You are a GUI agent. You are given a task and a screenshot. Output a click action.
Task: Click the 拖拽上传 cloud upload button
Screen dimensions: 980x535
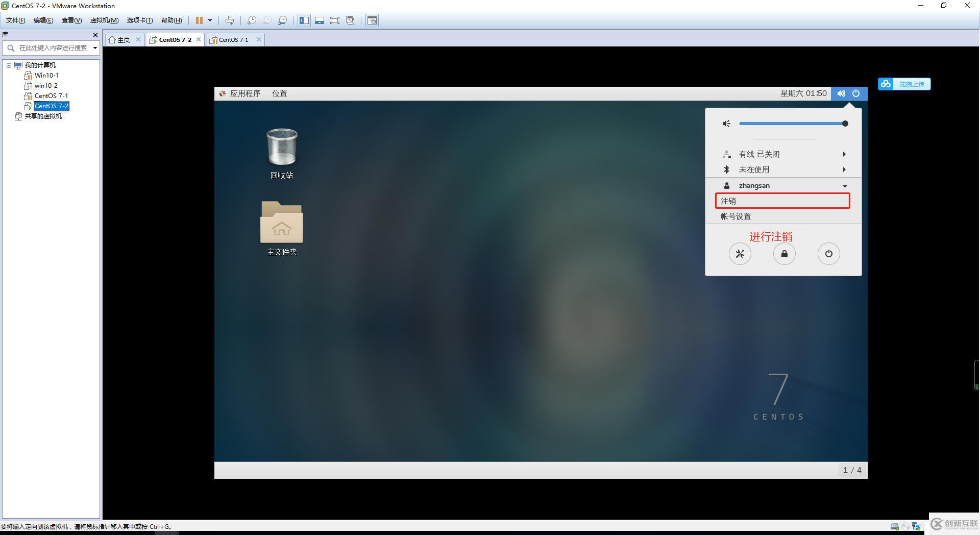point(904,84)
